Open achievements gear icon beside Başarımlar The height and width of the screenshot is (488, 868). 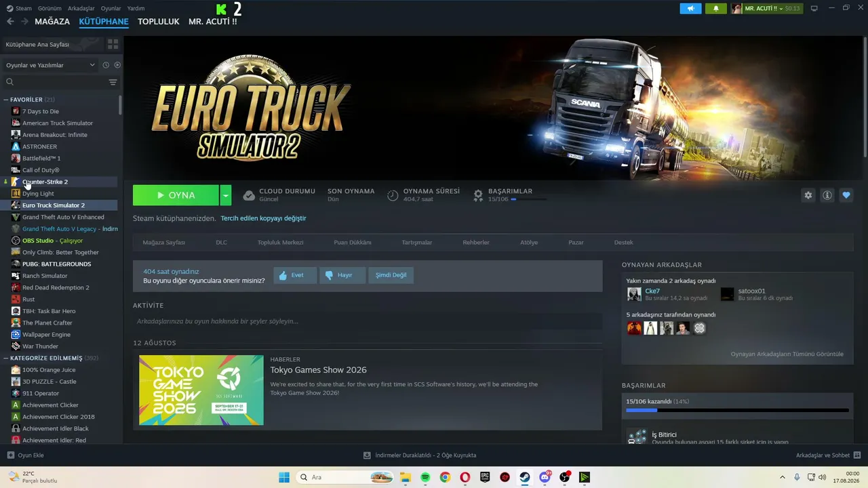478,195
